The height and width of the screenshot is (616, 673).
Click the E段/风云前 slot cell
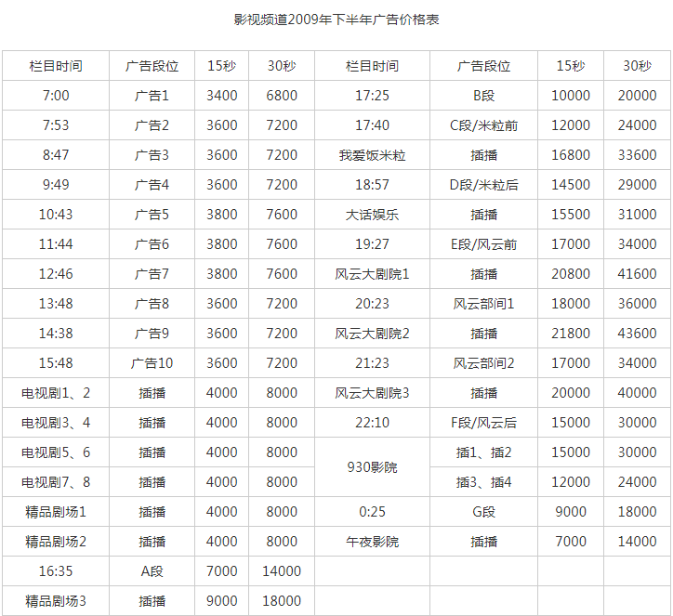click(483, 243)
